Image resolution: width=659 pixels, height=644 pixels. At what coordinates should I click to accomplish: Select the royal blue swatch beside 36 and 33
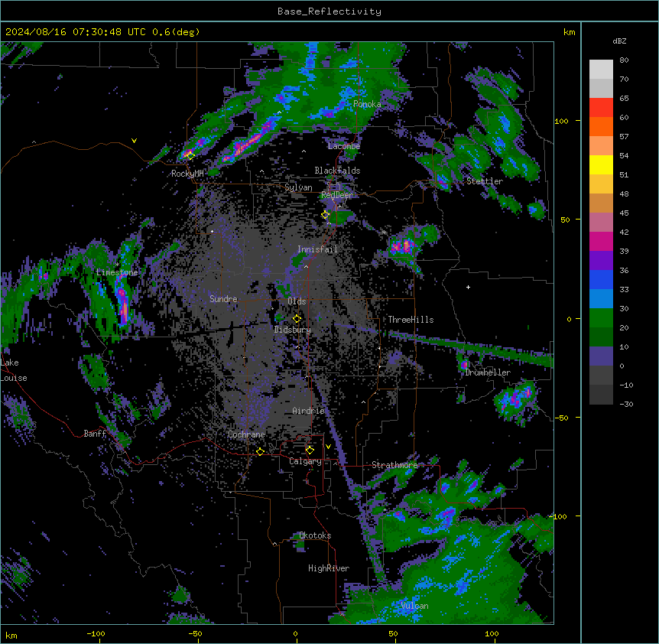tap(601, 279)
